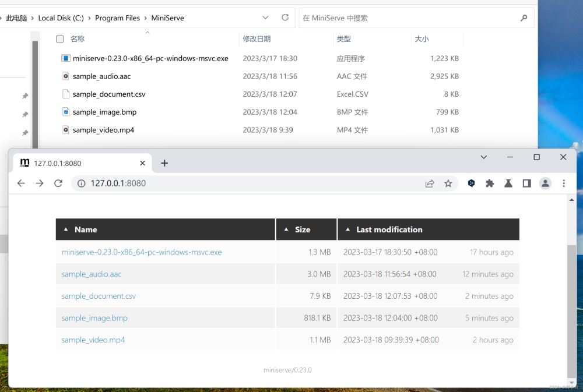
Task: Open the sample_document.csv link
Action: point(99,296)
